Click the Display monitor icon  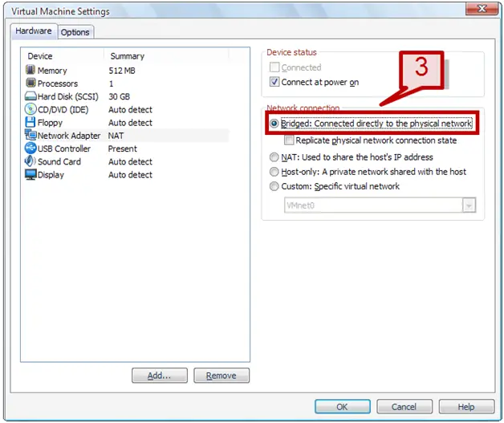30,174
